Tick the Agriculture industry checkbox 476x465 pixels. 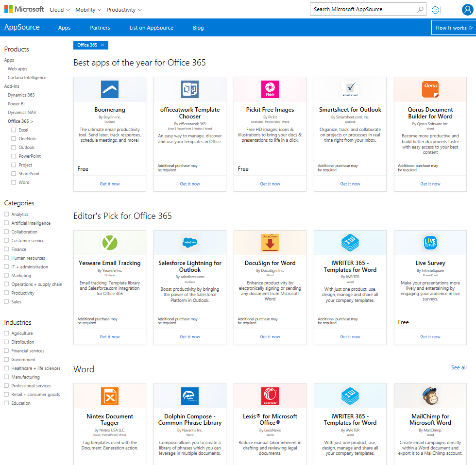tap(6, 333)
